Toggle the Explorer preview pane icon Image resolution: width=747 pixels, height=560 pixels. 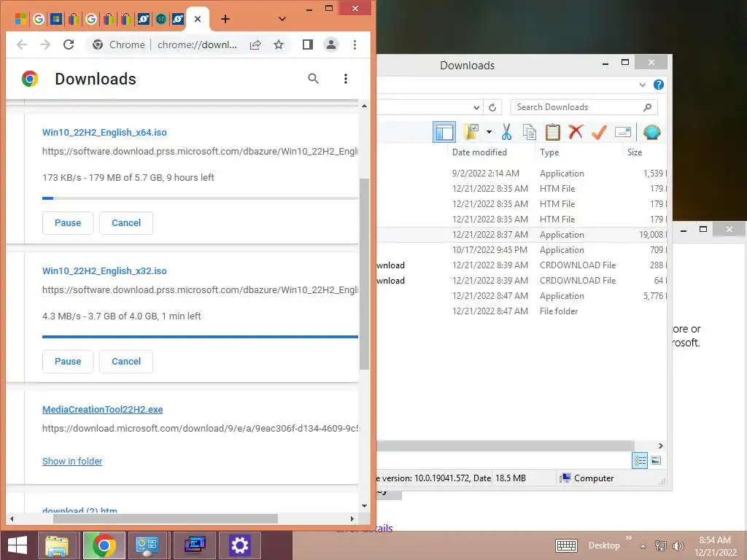point(444,132)
